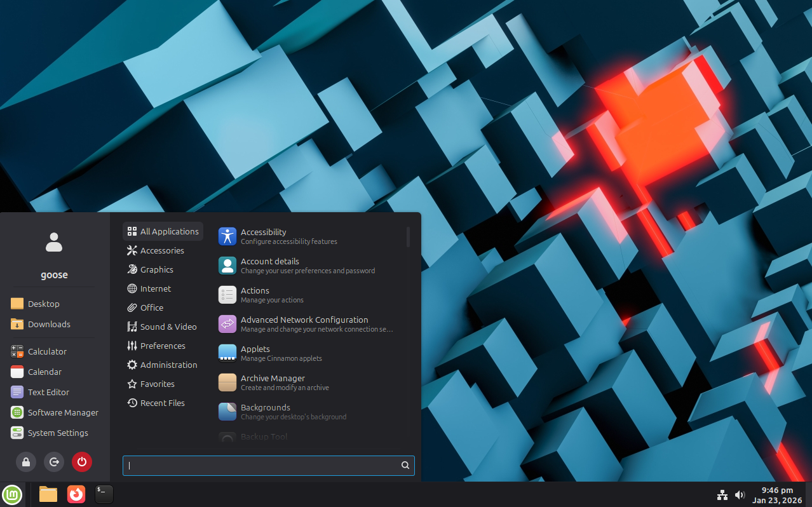Open the volume control in the system tray

pos(739,494)
